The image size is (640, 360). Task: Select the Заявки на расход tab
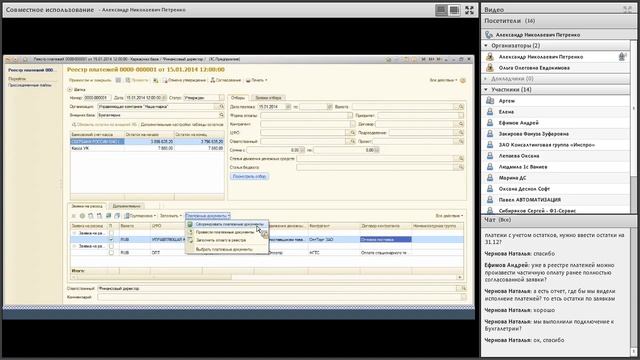[87, 206]
